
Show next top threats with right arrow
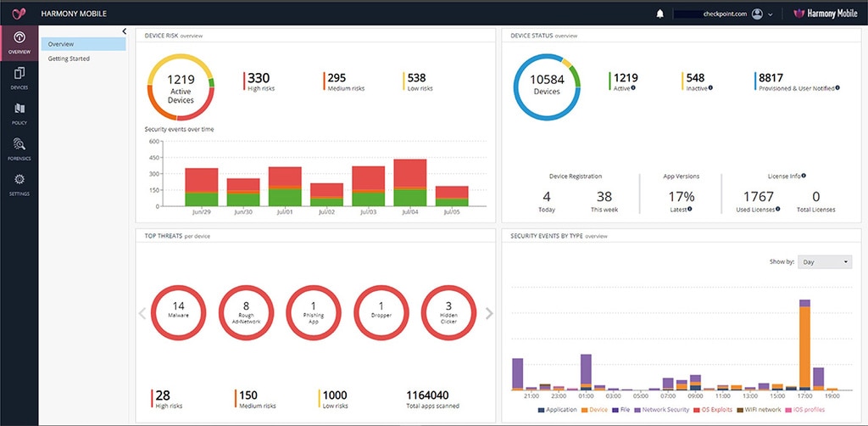click(489, 313)
